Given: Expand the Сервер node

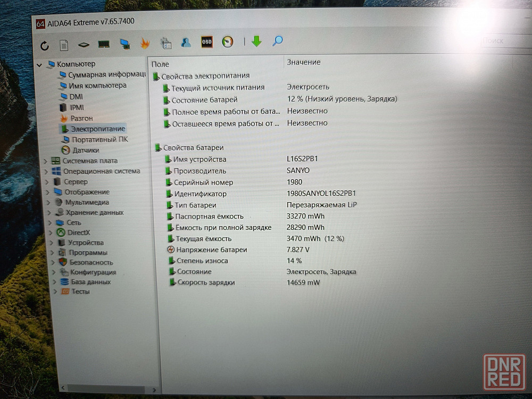Looking at the screenshot, I should (x=47, y=182).
